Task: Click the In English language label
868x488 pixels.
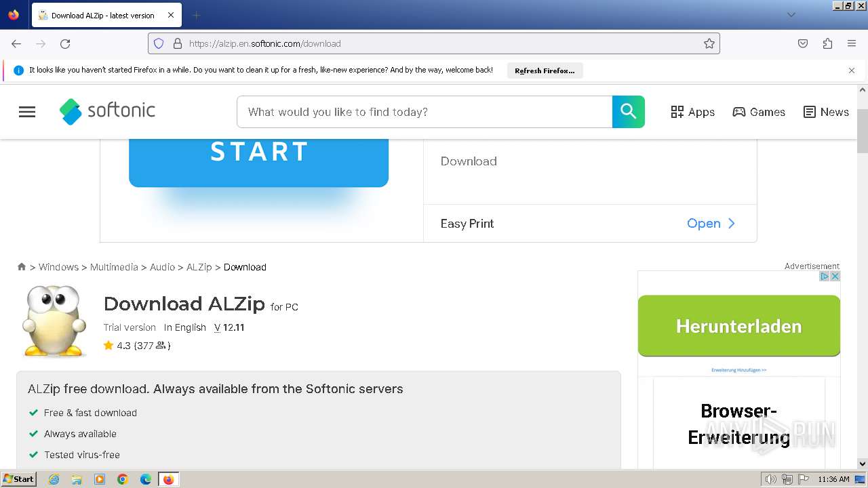Action: (184, 327)
